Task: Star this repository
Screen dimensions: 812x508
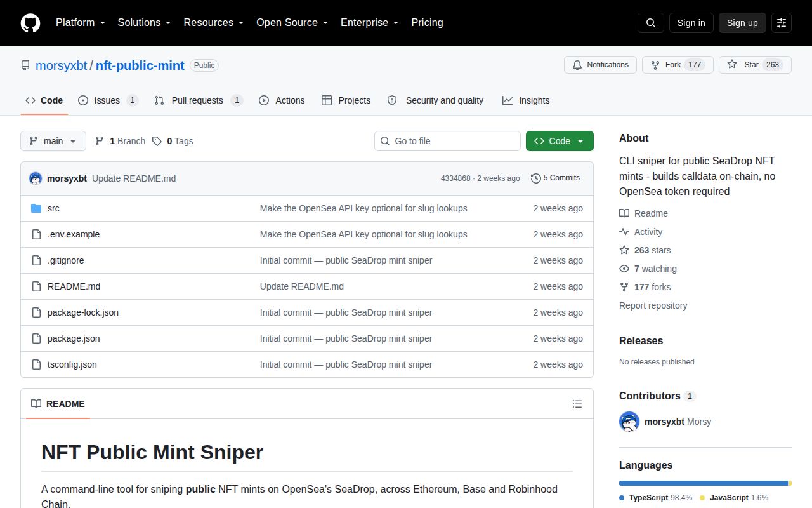Action: click(x=755, y=65)
